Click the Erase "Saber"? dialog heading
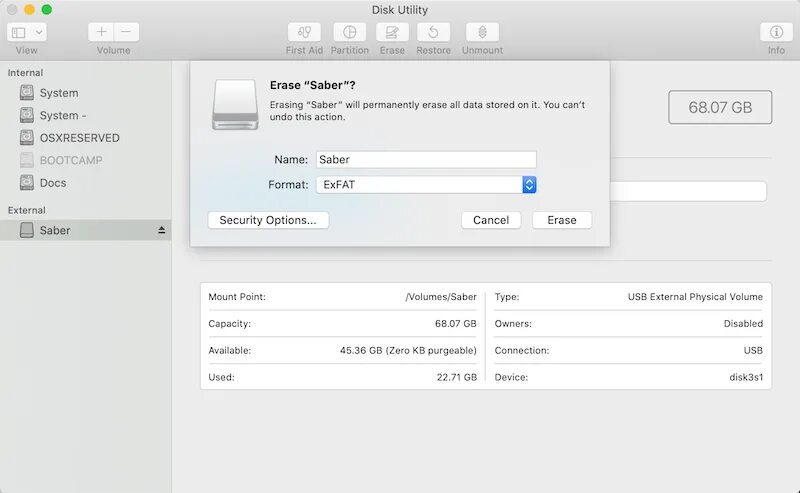800x493 pixels. [x=313, y=85]
